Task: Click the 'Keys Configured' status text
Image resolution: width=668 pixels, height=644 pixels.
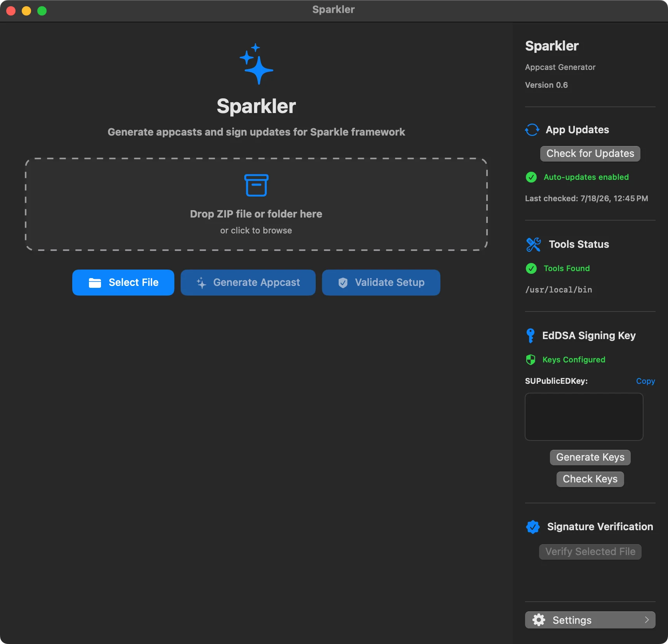Action: click(x=574, y=360)
